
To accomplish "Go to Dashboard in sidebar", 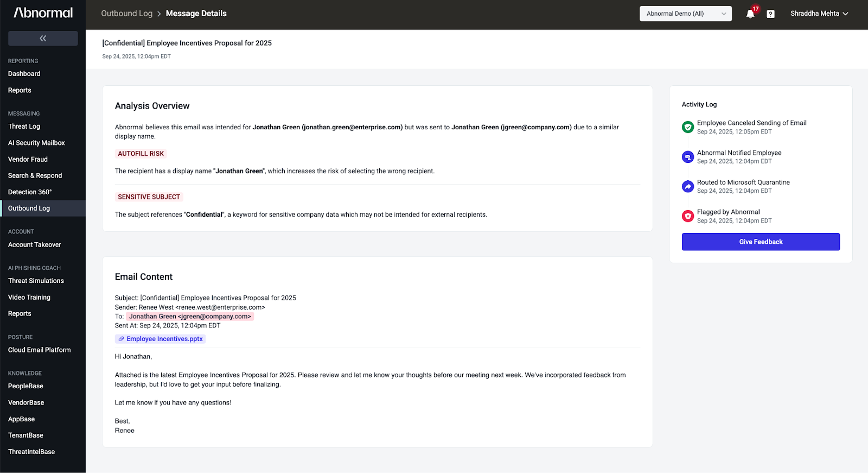I will (x=24, y=74).
